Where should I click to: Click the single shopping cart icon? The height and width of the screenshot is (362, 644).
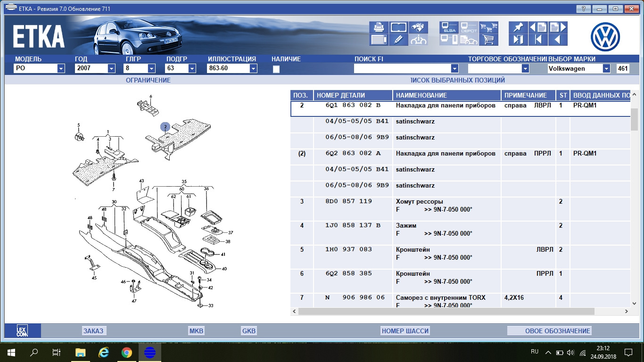click(489, 40)
